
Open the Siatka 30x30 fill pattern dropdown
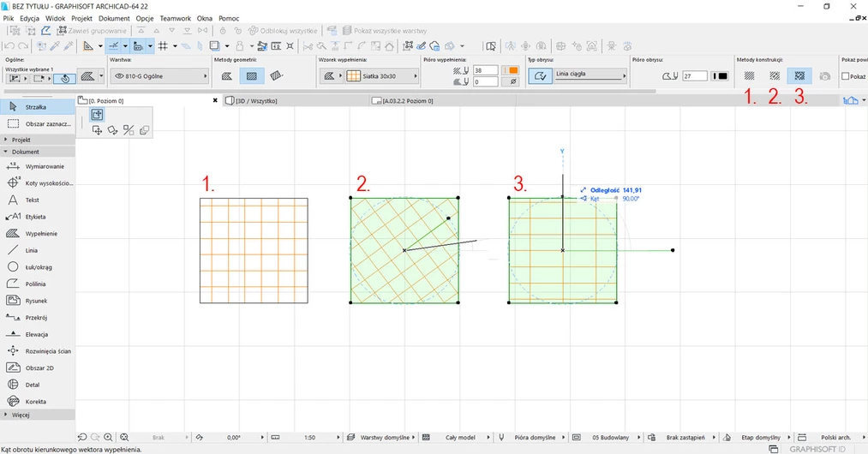[382, 76]
